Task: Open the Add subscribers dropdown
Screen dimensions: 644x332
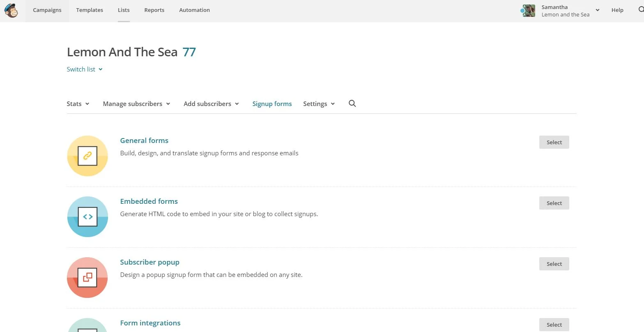Action: (x=211, y=104)
